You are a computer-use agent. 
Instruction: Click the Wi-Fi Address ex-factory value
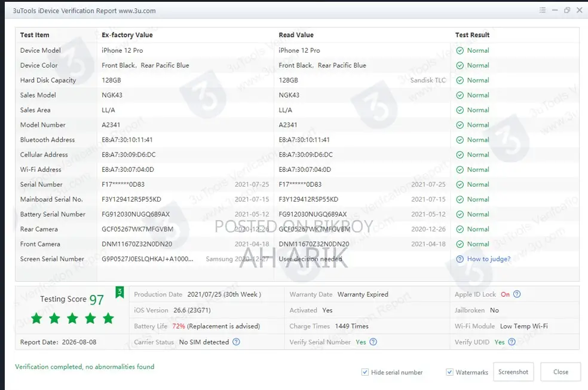pos(127,170)
